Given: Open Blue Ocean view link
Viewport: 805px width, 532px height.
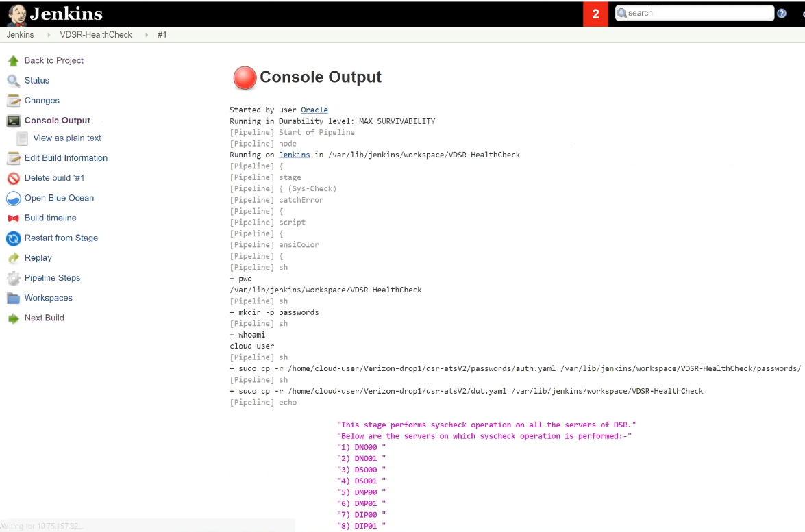Looking at the screenshot, I should [59, 198].
